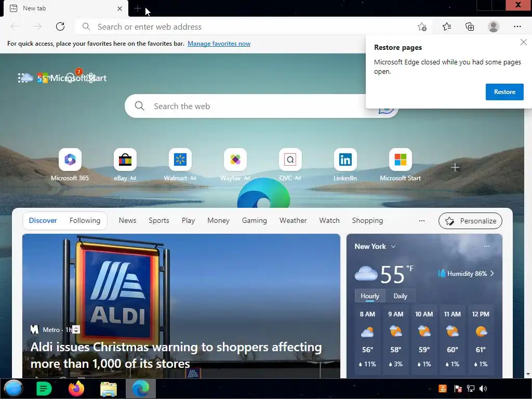Click the browser Forward arrow
The width and height of the screenshot is (532, 399).
tap(37, 26)
